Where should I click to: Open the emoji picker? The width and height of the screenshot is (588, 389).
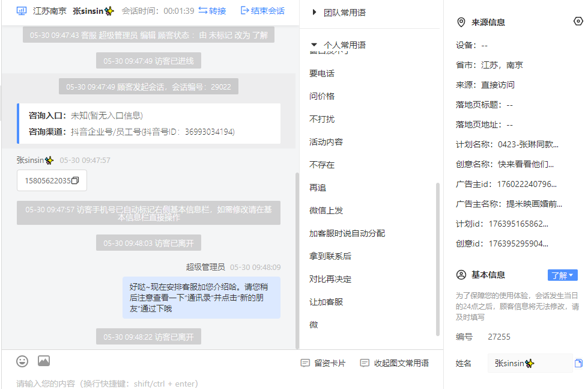[x=22, y=361]
